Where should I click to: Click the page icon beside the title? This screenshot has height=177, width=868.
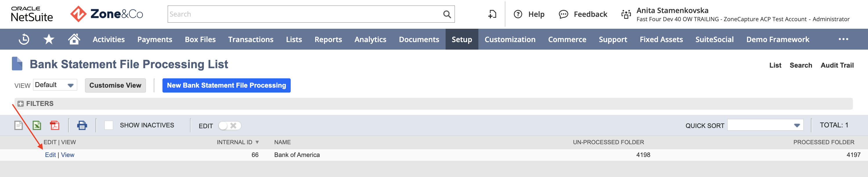17,64
